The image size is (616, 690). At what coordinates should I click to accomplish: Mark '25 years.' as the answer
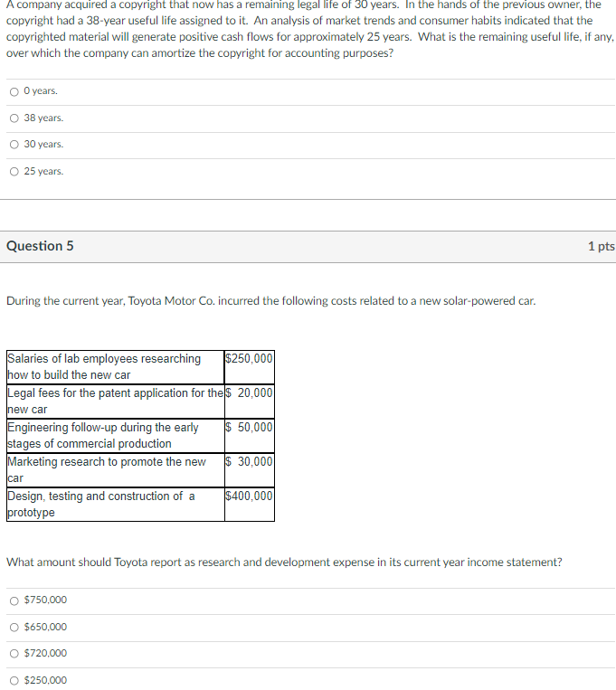(x=14, y=172)
